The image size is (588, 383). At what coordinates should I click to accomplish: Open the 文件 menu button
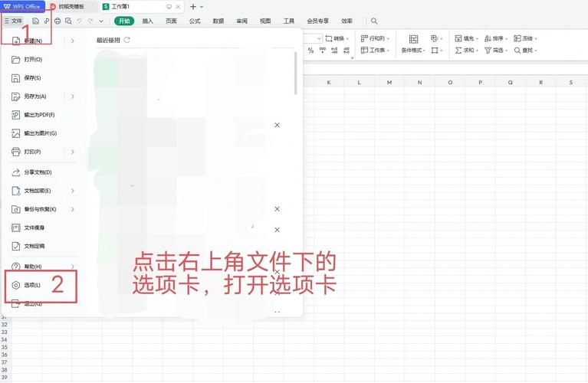point(13,21)
